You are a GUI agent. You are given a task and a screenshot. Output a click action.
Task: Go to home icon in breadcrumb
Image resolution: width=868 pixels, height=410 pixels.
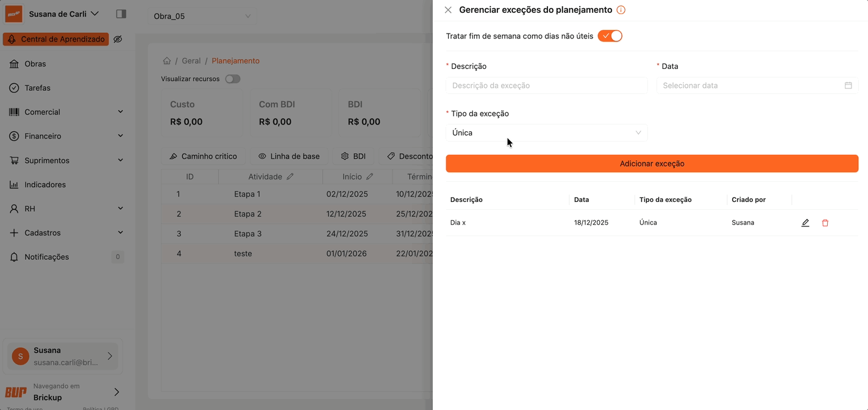tap(166, 61)
